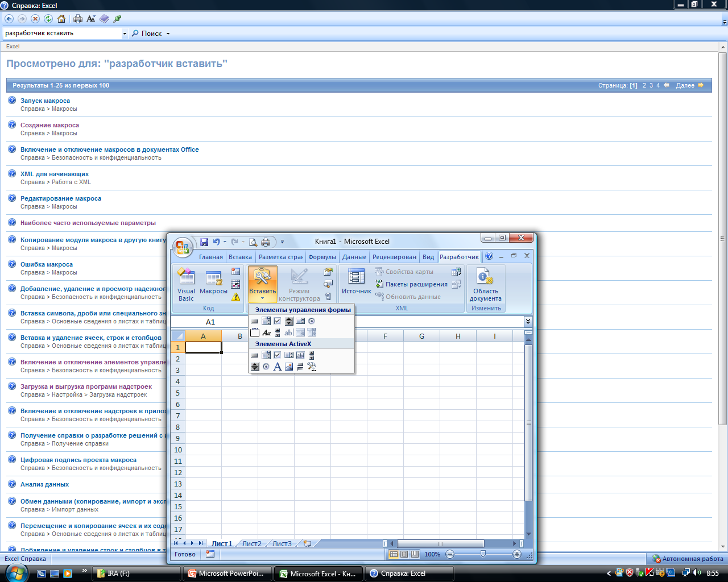
Task: Insert a form control List Box
Action: click(x=300, y=321)
